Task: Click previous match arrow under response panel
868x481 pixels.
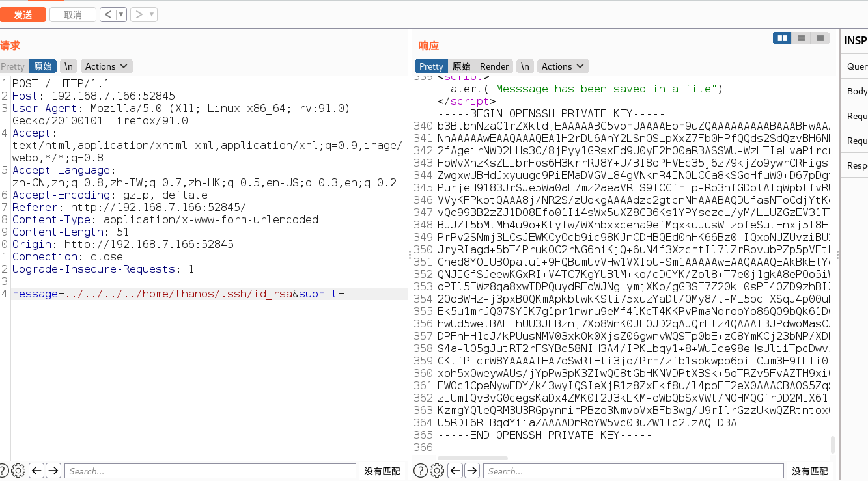Action: tap(455, 471)
